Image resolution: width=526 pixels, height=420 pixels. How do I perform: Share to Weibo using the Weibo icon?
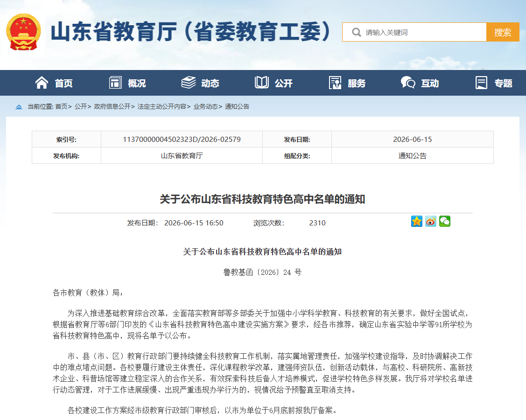[431, 221]
